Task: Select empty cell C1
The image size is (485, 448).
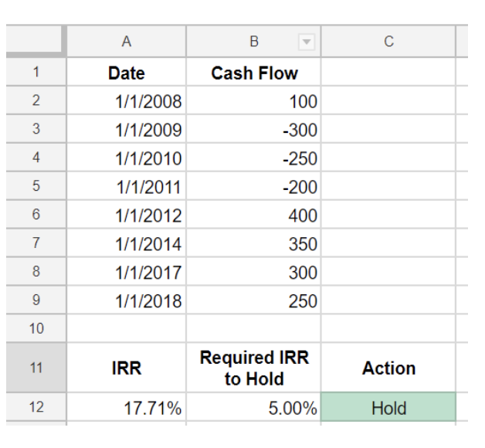Action: (x=388, y=72)
